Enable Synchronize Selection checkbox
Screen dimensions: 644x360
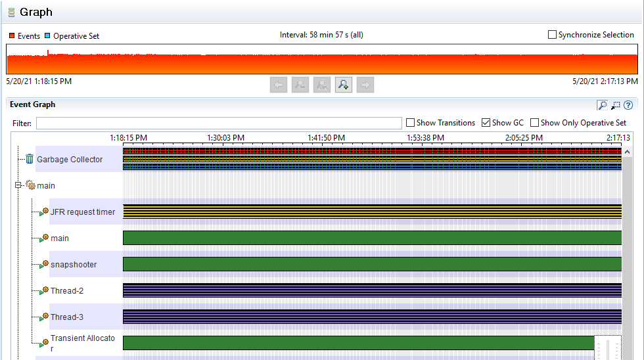pyautogui.click(x=552, y=34)
